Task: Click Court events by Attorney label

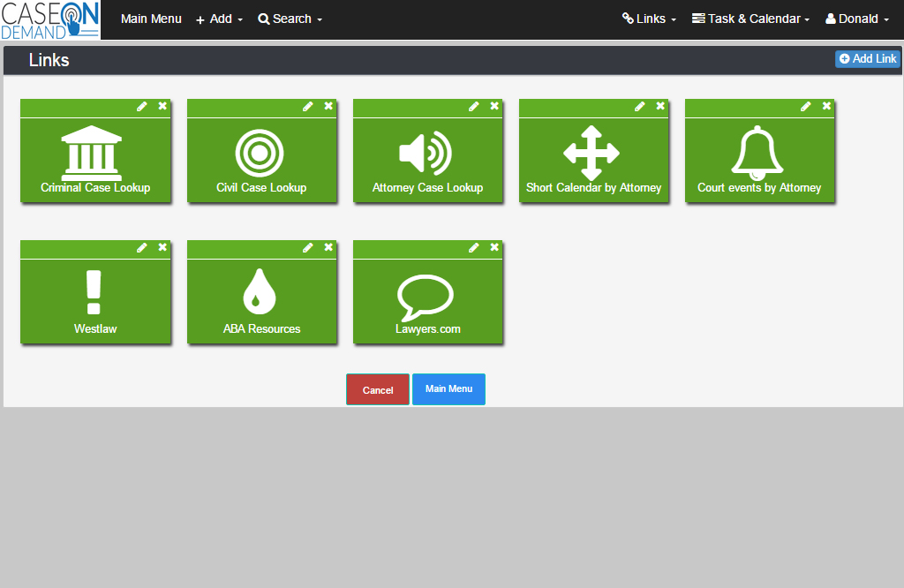Action: point(759,188)
